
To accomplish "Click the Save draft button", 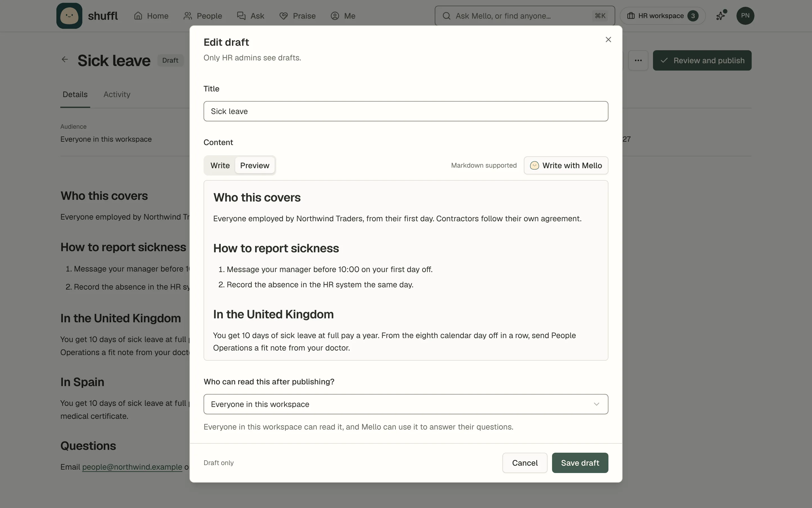I will click(580, 463).
